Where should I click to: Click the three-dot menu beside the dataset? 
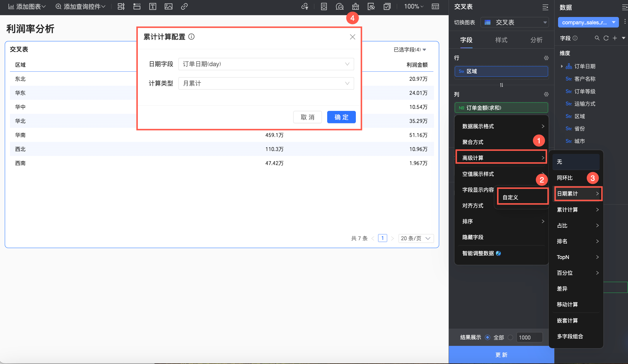tap(625, 21)
